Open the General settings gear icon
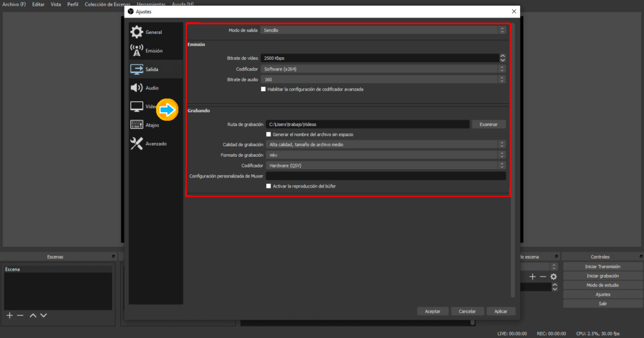Screen dimensions: 644x338 pyautogui.click(x=136, y=32)
